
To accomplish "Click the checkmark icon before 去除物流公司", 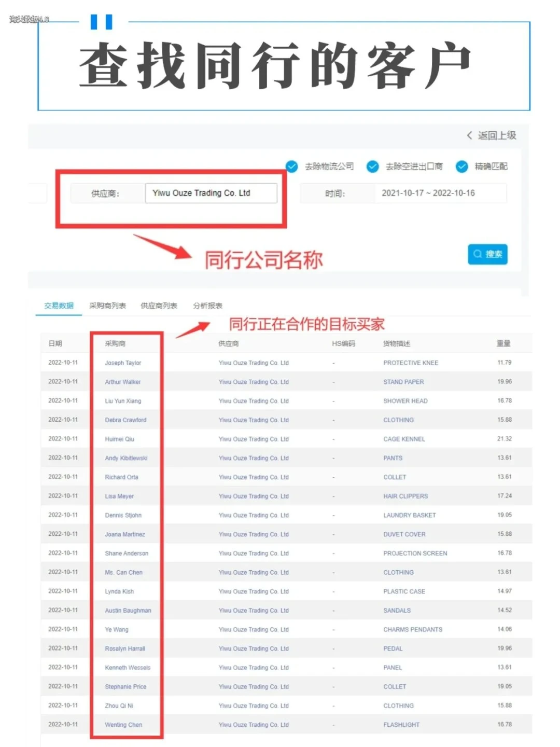I will [x=291, y=167].
